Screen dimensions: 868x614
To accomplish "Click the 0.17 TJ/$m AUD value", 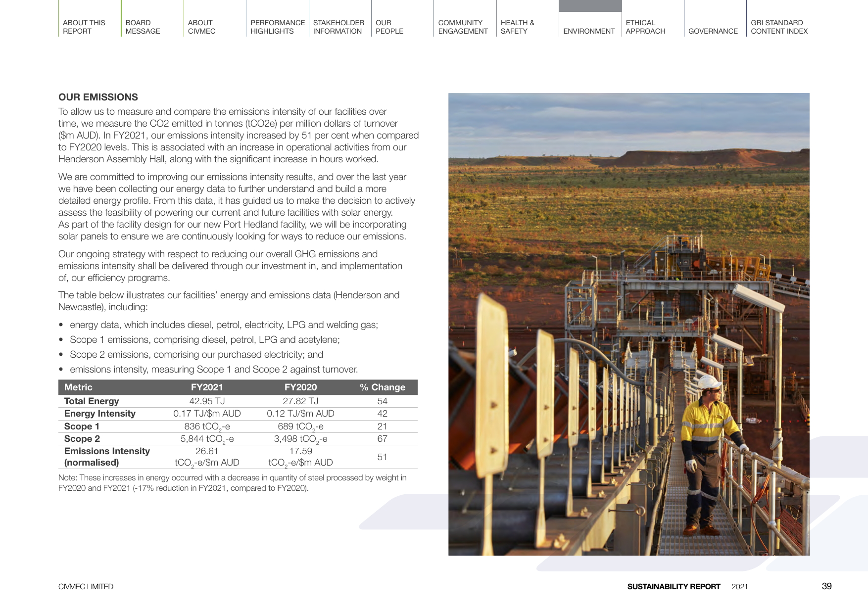I will [x=207, y=414].
